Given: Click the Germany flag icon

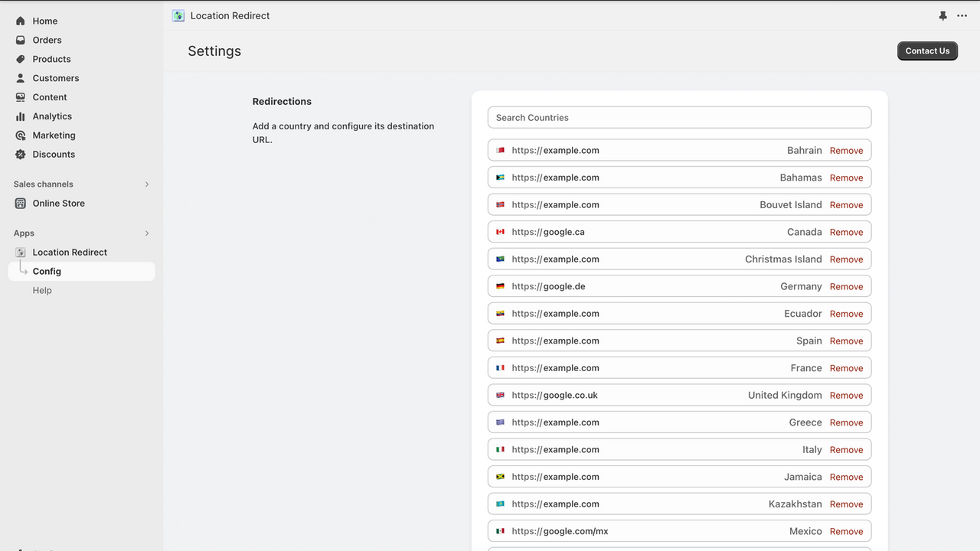Looking at the screenshot, I should pyautogui.click(x=501, y=286).
